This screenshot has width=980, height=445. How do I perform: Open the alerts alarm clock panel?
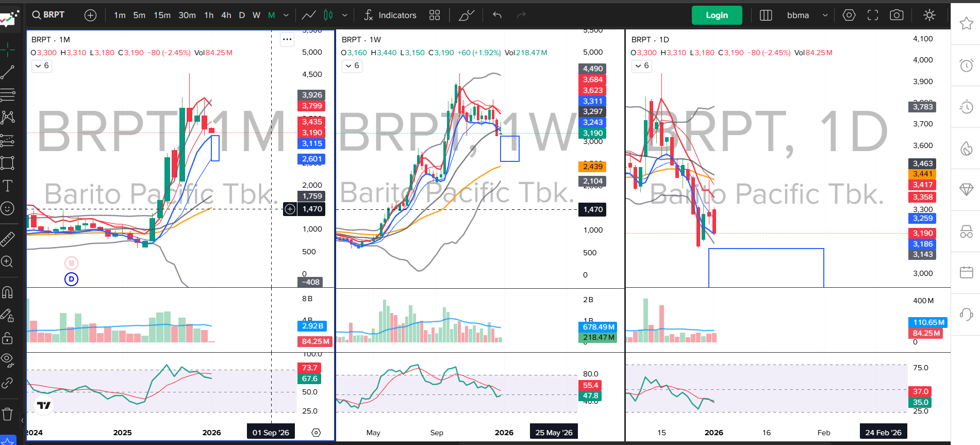[966, 65]
